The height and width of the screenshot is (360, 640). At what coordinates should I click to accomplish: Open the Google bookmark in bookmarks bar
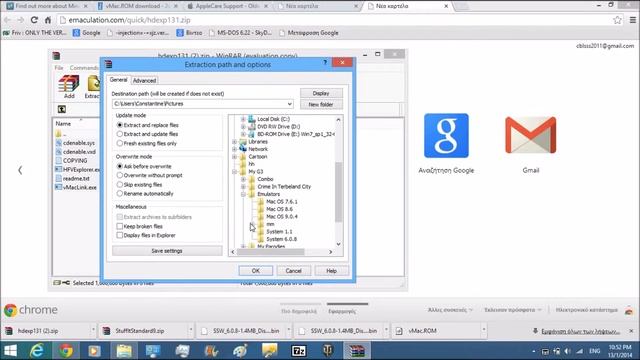(x=87, y=33)
